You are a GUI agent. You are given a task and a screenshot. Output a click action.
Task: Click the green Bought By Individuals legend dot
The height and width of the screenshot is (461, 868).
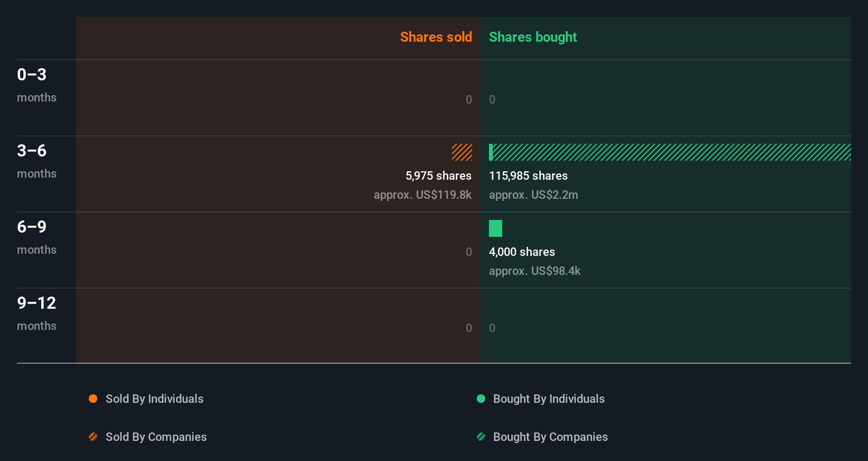click(x=481, y=399)
